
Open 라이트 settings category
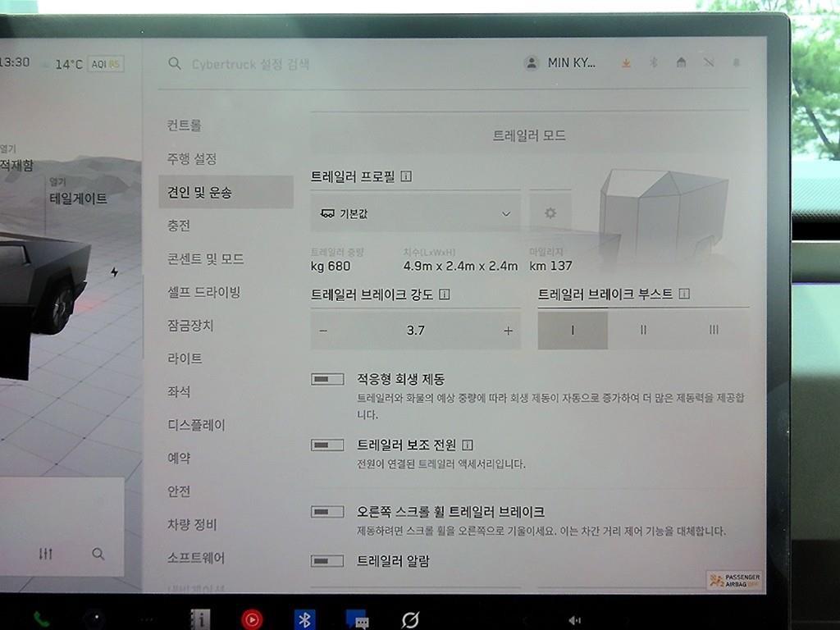point(185,358)
